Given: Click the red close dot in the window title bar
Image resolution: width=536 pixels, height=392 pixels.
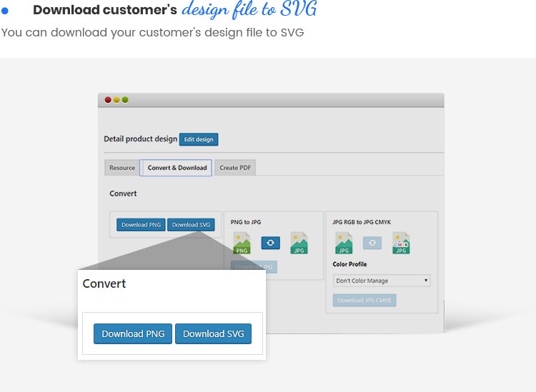Looking at the screenshot, I should [109, 100].
